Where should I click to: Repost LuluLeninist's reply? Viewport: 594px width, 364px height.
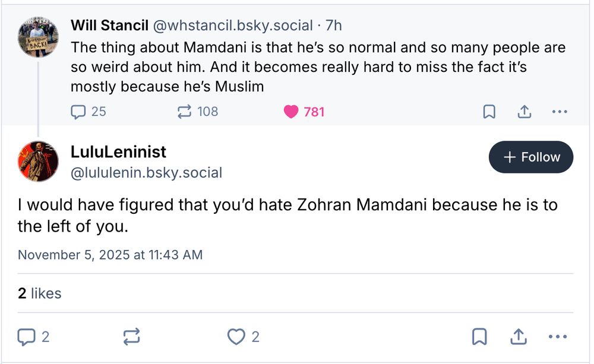tap(132, 336)
